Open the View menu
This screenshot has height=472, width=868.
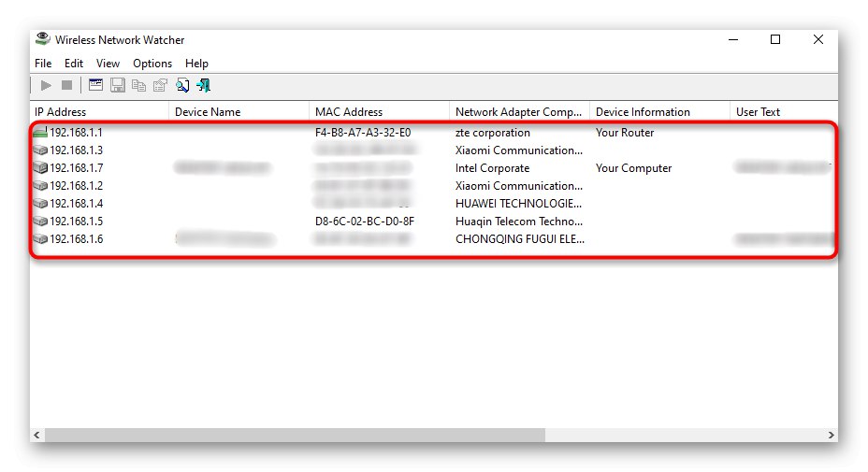coord(108,63)
